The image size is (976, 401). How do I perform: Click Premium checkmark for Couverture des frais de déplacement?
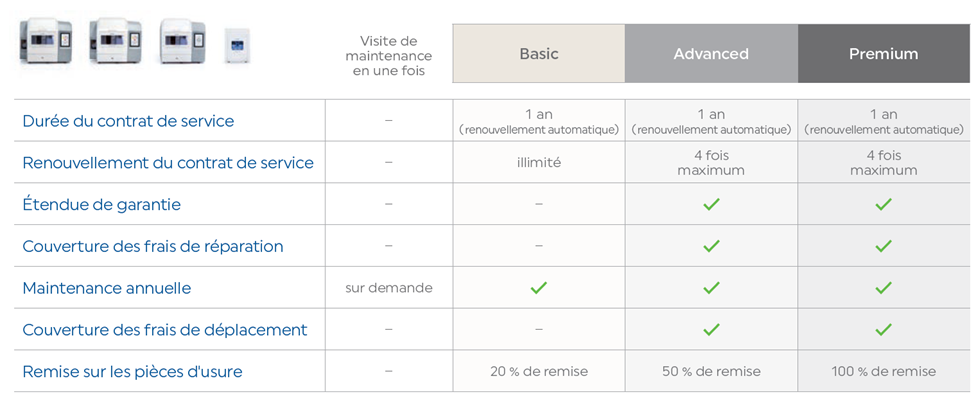coord(884,329)
